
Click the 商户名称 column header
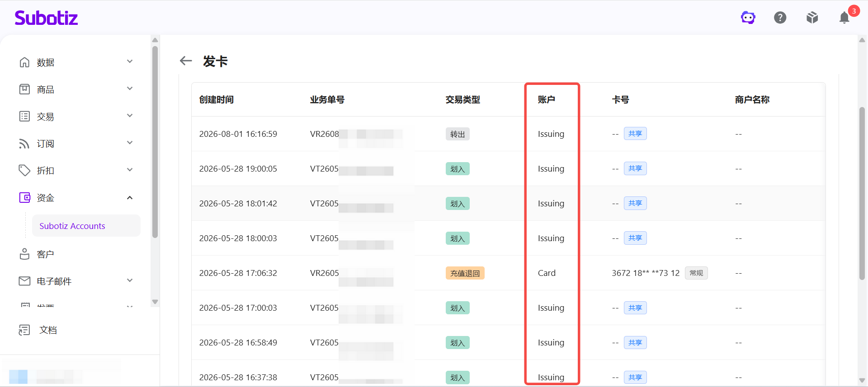tap(752, 99)
